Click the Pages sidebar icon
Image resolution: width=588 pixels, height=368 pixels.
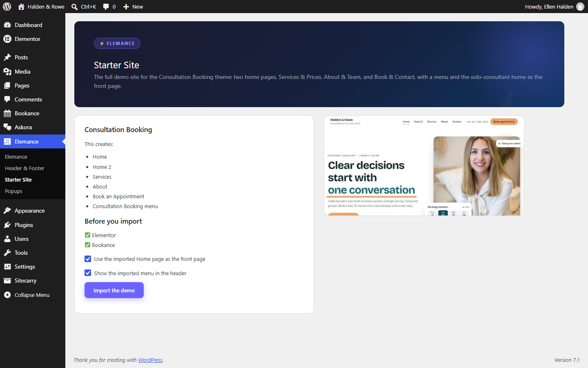[x=7, y=85]
